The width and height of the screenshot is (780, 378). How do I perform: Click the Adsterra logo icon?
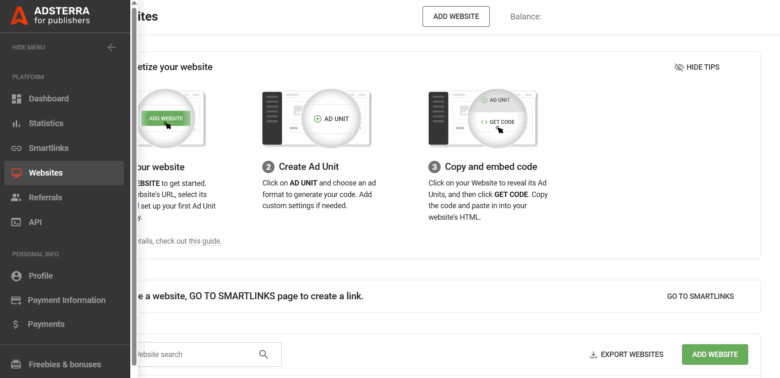[19, 16]
